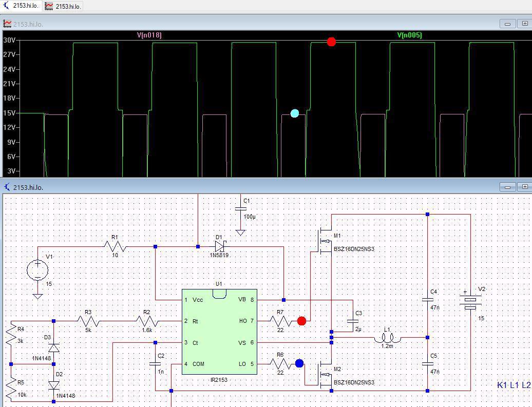Click the K1 L1 L2 coupling directive
The height and width of the screenshot is (407, 532).
point(514,385)
